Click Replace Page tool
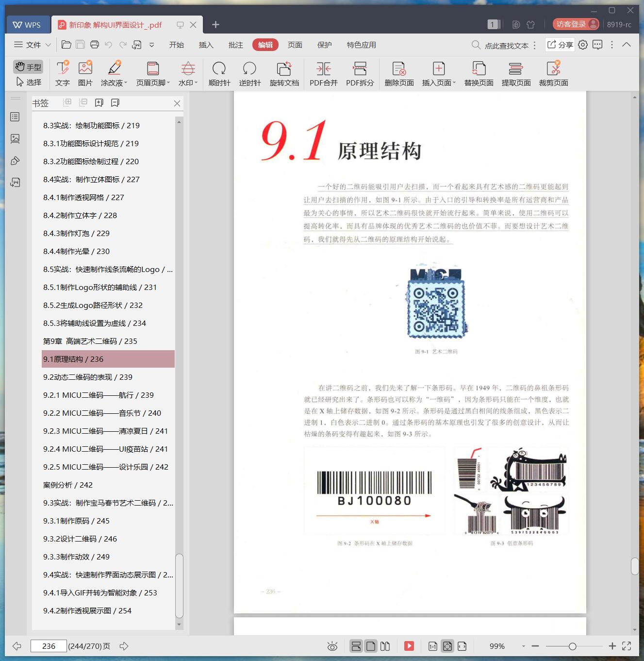Image resolution: width=644 pixels, height=661 pixels. 479,74
